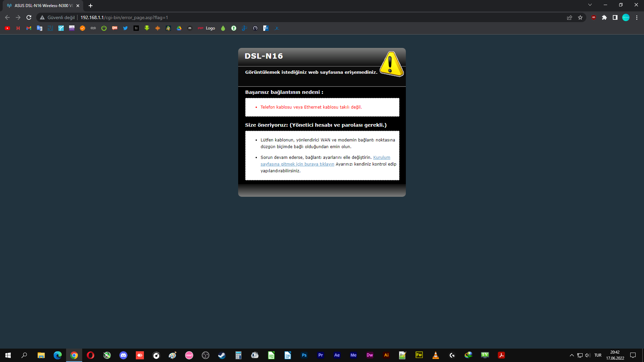The image size is (644, 362).
Task: Open the YouTube bookmark
Action: coord(7,28)
